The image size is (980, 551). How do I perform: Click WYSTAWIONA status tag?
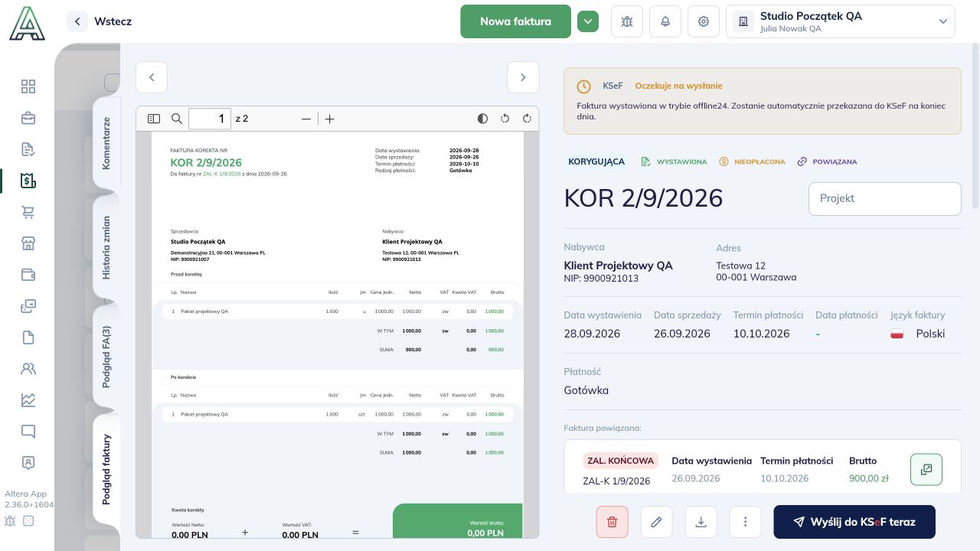click(x=674, y=161)
